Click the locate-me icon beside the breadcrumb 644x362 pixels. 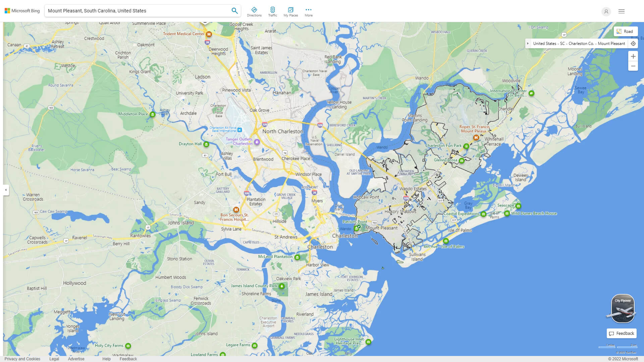coord(633,44)
